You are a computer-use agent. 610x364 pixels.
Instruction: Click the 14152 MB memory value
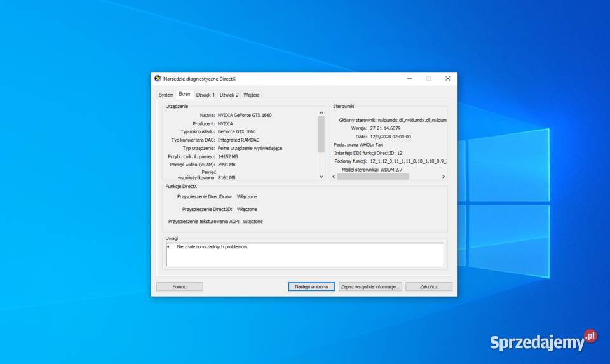click(228, 156)
